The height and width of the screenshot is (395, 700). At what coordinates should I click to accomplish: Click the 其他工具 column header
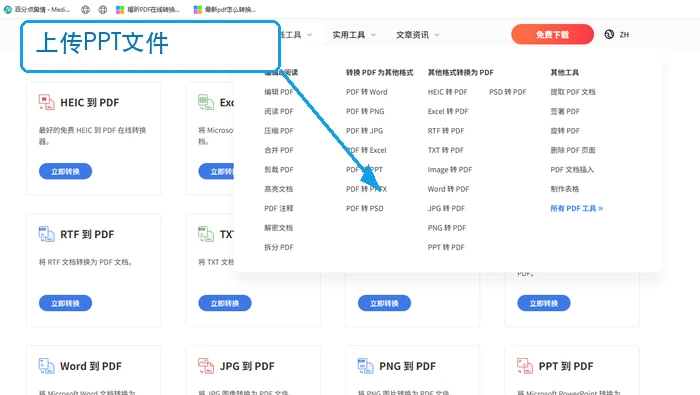tap(564, 72)
